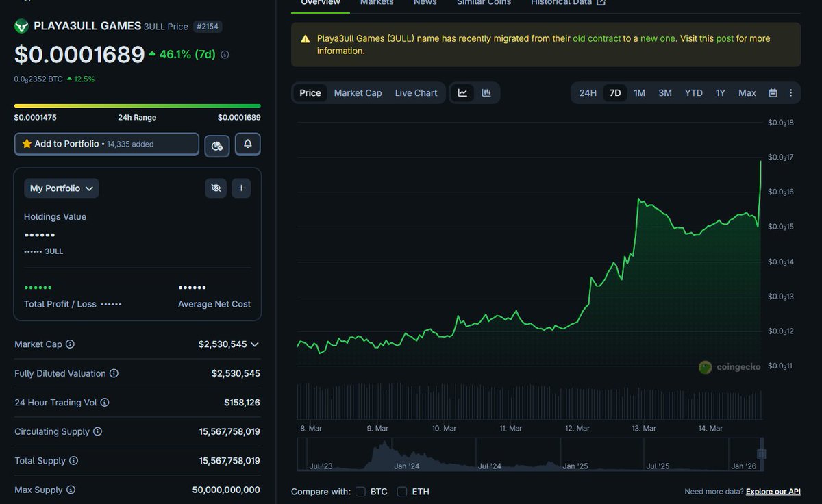The image size is (822, 504).
Task: Select the Live Chart toggle
Action: 416,93
